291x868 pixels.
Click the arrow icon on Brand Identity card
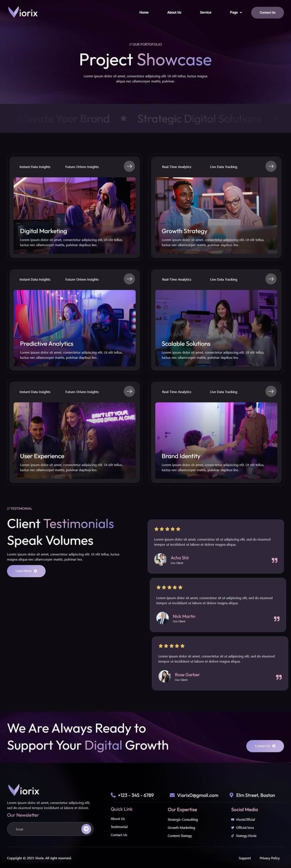click(x=271, y=391)
